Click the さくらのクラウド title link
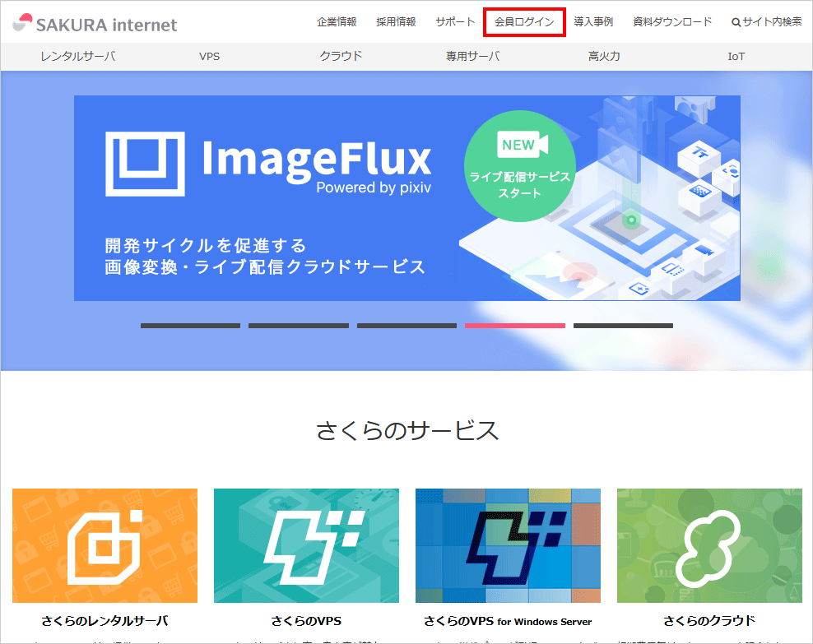This screenshot has width=813, height=644. pos(709,621)
